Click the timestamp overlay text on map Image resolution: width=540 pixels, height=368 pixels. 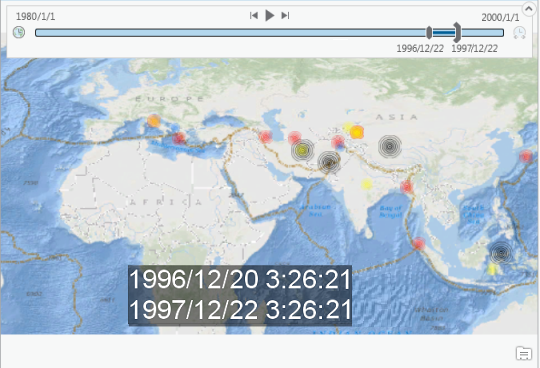point(240,295)
